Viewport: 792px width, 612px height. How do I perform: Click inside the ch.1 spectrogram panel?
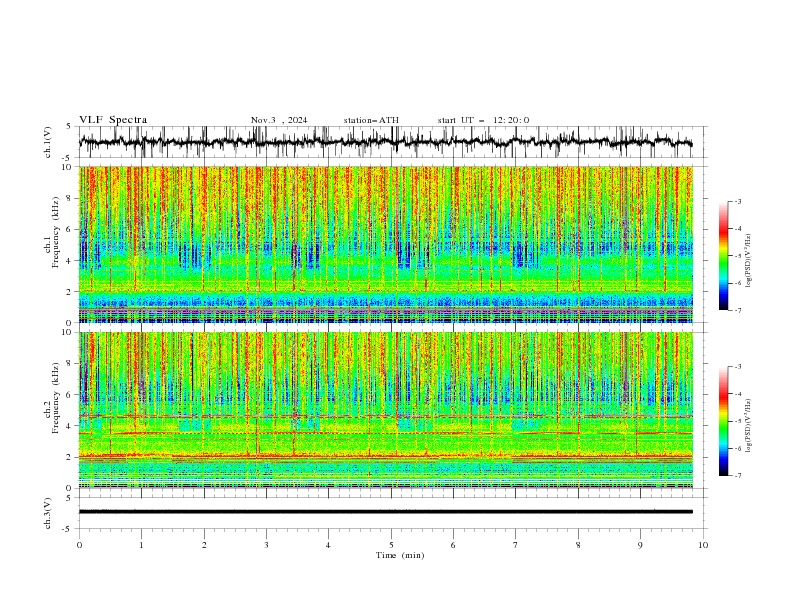click(386, 244)
